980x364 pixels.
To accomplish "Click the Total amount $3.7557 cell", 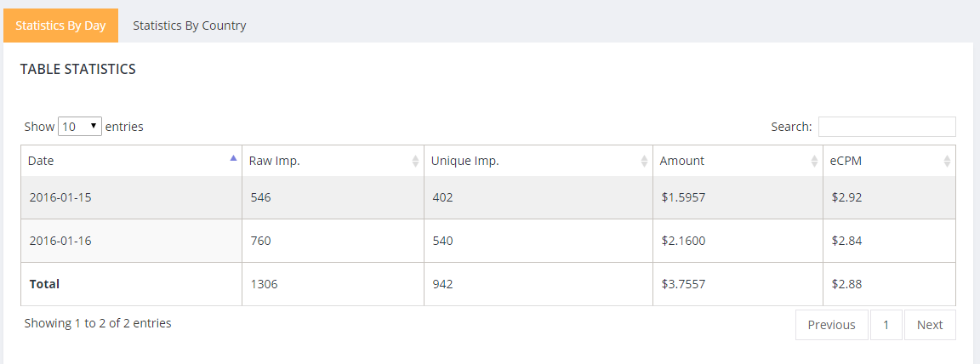I will 683,284.
